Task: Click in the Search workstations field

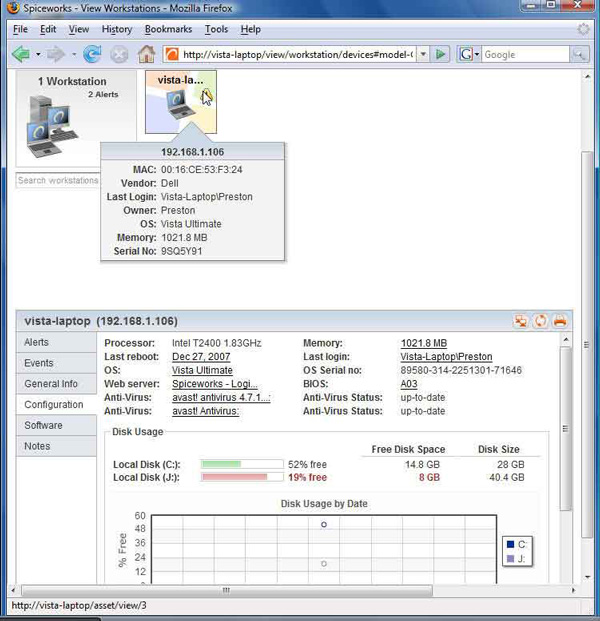Action: tap(58, 181)
